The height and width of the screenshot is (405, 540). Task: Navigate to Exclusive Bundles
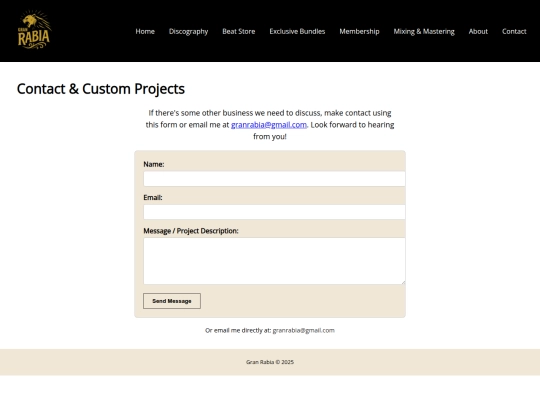pos(297,31)
